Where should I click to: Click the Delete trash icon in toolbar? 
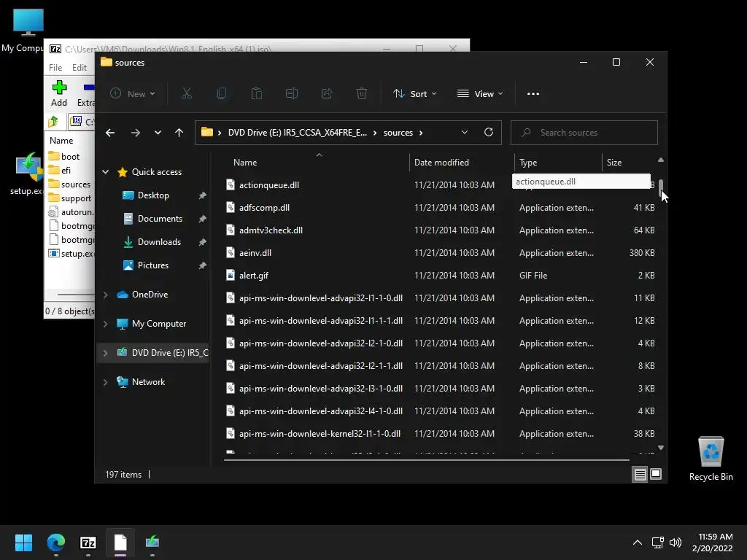362,94
